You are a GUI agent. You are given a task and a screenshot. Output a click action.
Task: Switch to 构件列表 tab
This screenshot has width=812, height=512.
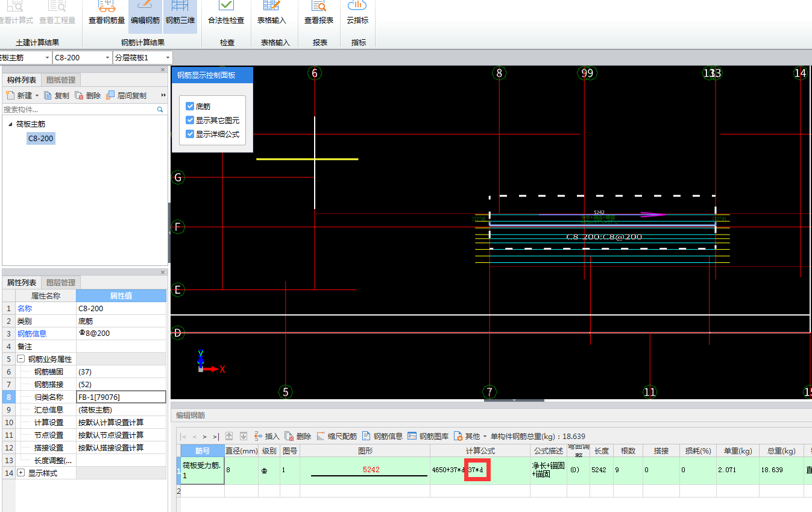point(22,80)
